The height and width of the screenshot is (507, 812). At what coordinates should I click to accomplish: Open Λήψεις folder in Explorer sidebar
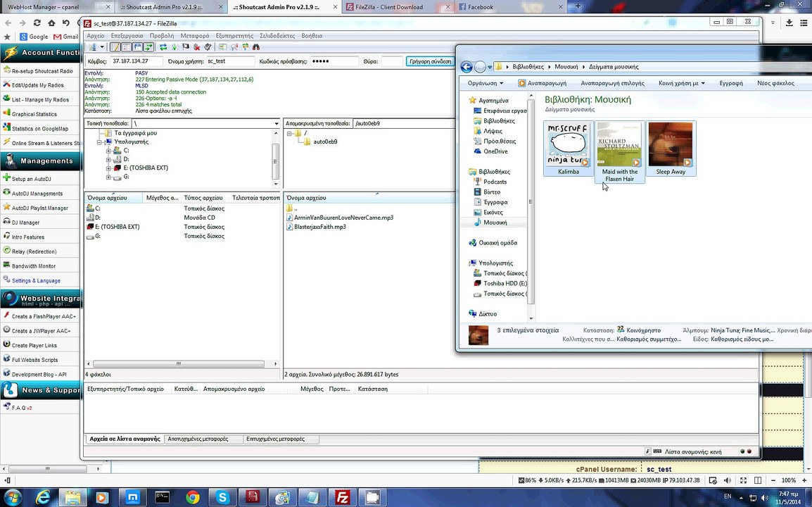(x=493, y=131)
